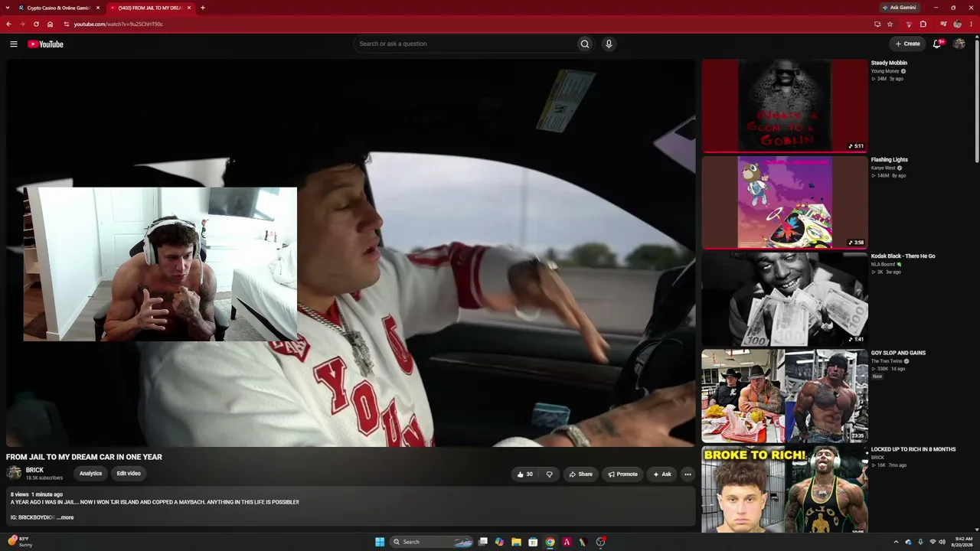Open the Chrome three-dot menu
The image size is (980, 551).
point(972,24)
